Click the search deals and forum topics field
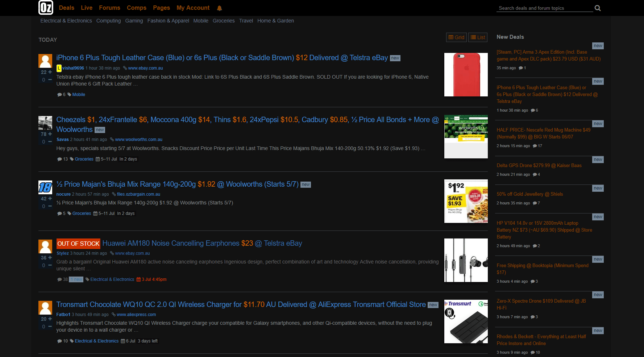The width and height of the screenshot is (644, 357). tap(545, 8)
